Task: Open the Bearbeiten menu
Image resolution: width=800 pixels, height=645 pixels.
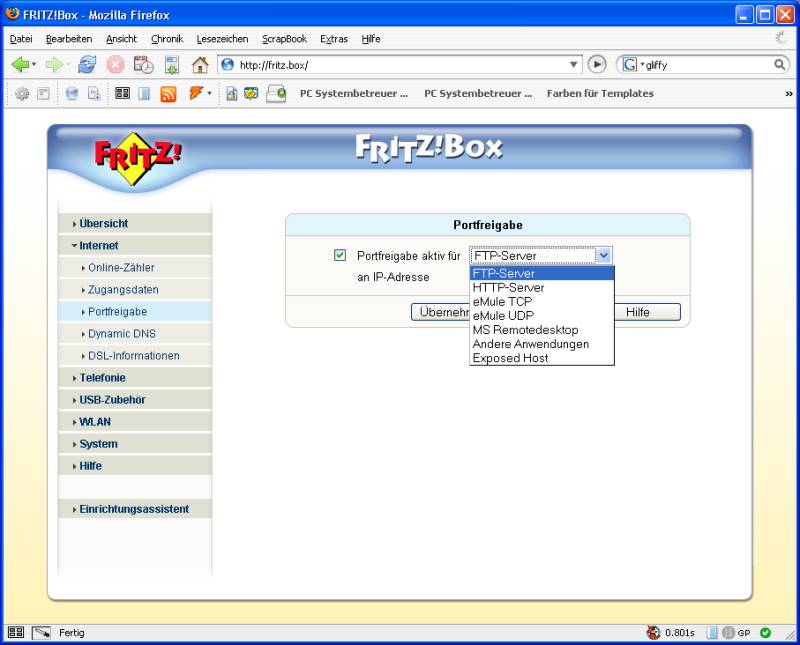Action: pyautogui.click(x=69, y=39)
